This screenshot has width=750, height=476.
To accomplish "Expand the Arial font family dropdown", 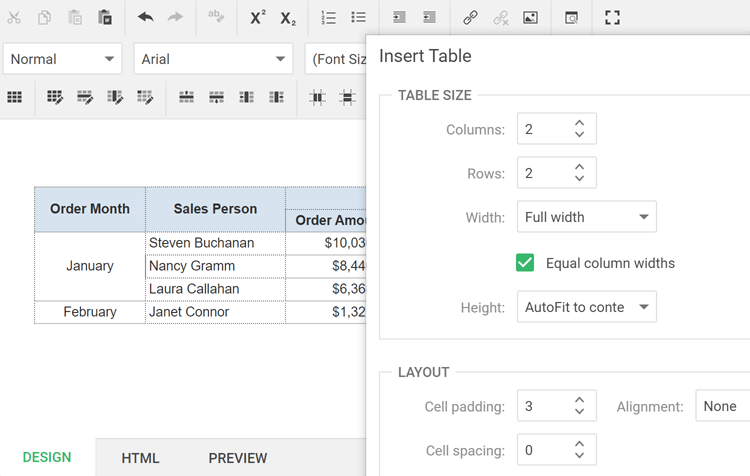I will pyautogui.click(x=213, y=59).
